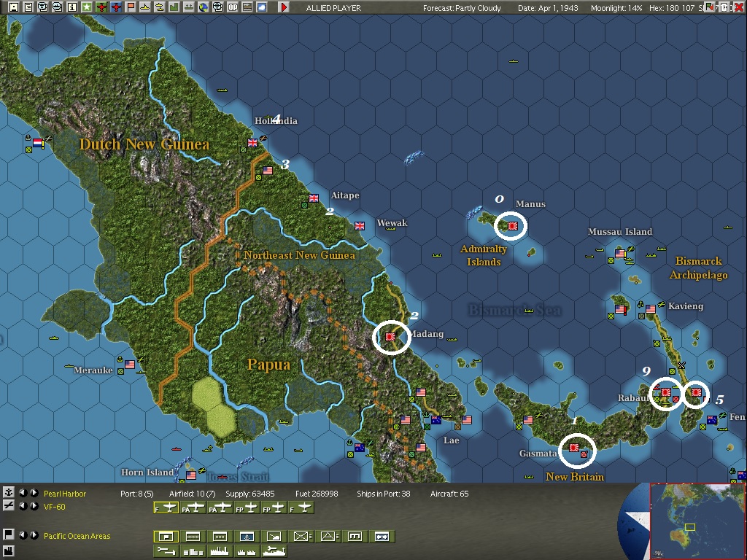747x560 pixels.
Task: Click the world minimap thumbnail
Action: [x=697, y=521]
